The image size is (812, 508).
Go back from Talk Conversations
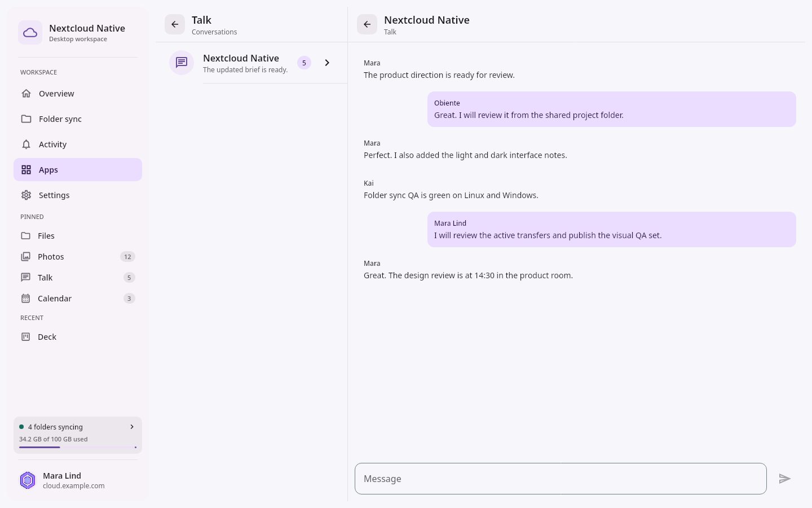tap(175, 24)
